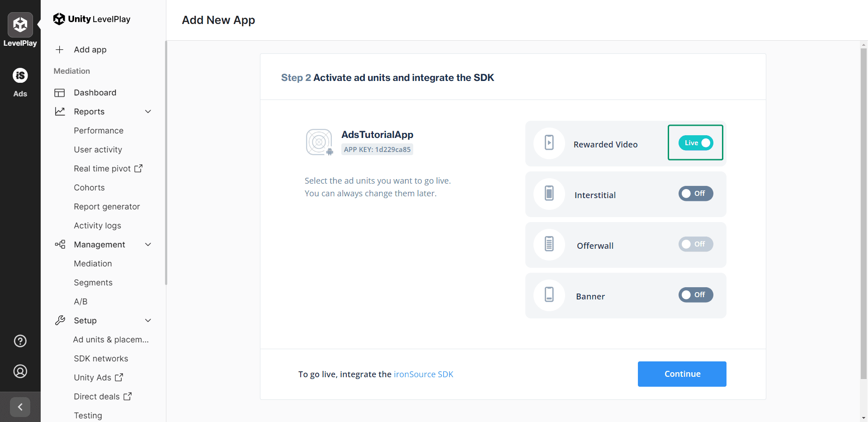Collapse the Reports section
The height and width of the screenshot is (422, 868).
point(148,111)
